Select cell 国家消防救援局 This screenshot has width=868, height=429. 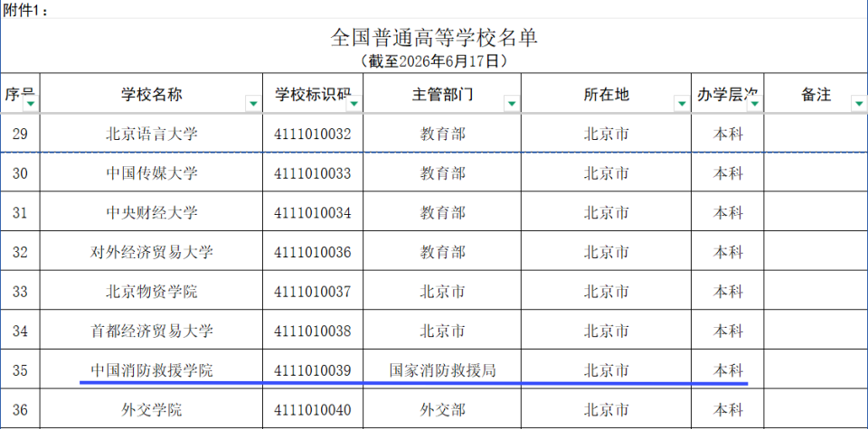442,369
